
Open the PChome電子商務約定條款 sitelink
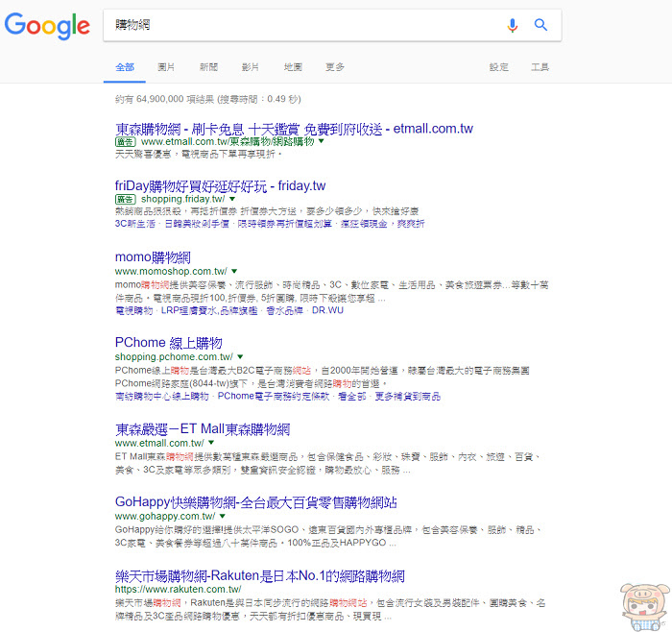coord(274,396)
